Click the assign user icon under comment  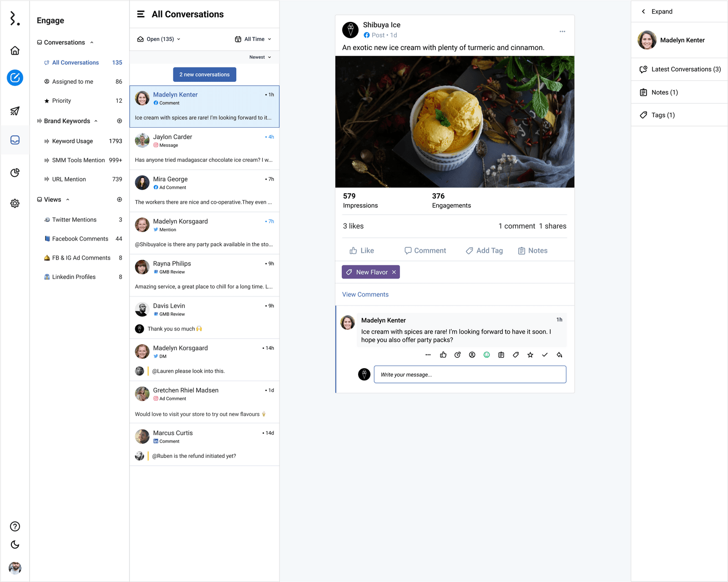[x=472, y=355]
